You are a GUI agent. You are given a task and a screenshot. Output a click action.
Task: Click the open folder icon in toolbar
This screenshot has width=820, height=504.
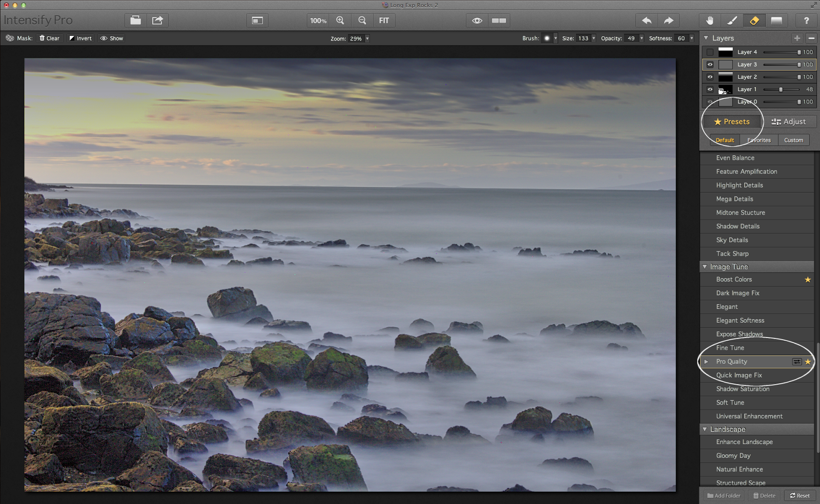pos(135,20)
